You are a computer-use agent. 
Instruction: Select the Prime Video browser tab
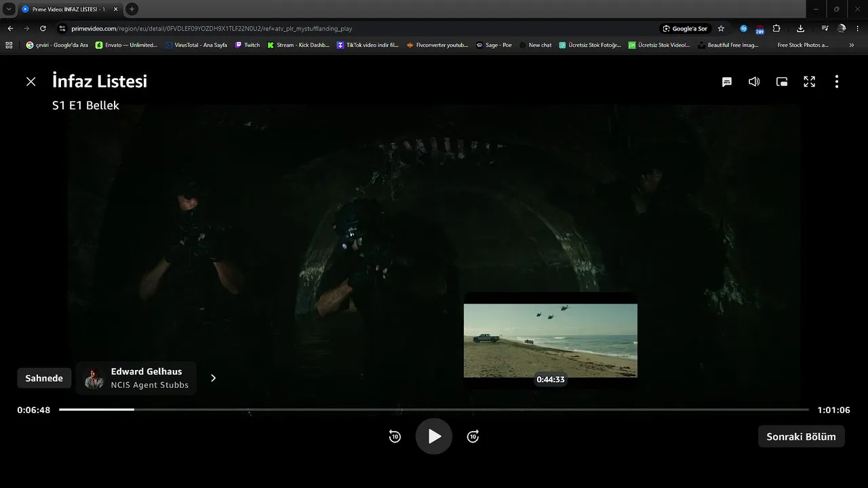coord(70,9)
